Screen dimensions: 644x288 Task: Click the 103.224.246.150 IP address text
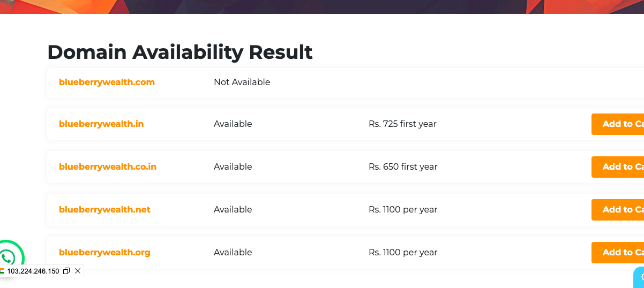tap(33, 271)
